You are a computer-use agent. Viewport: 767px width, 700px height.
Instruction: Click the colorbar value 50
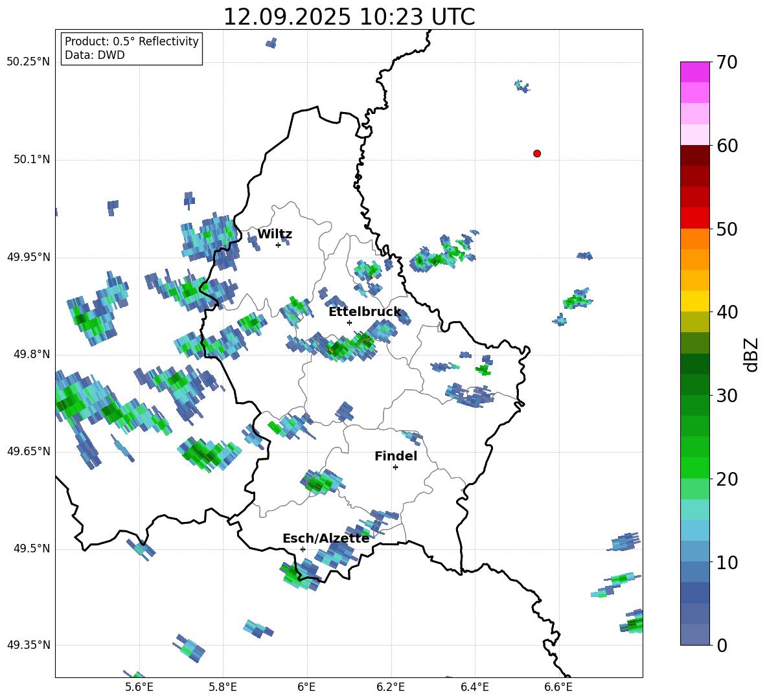(727, 229)
